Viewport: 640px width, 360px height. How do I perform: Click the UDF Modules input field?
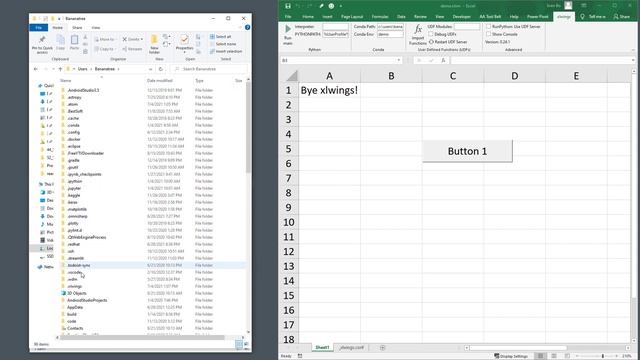point(467,26)
